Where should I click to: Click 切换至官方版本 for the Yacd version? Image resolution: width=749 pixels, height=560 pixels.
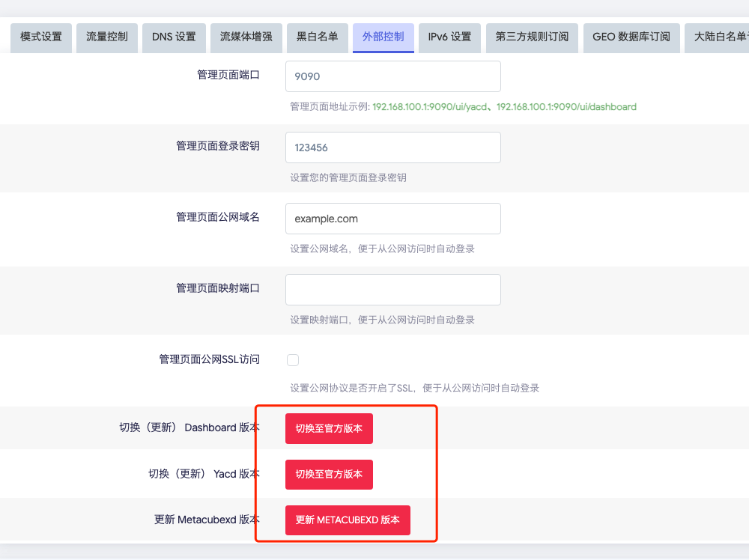point(329,475)
